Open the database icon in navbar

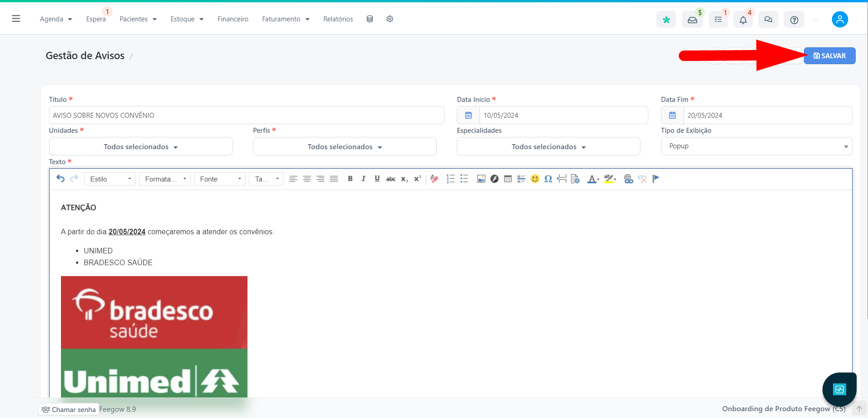370,19
